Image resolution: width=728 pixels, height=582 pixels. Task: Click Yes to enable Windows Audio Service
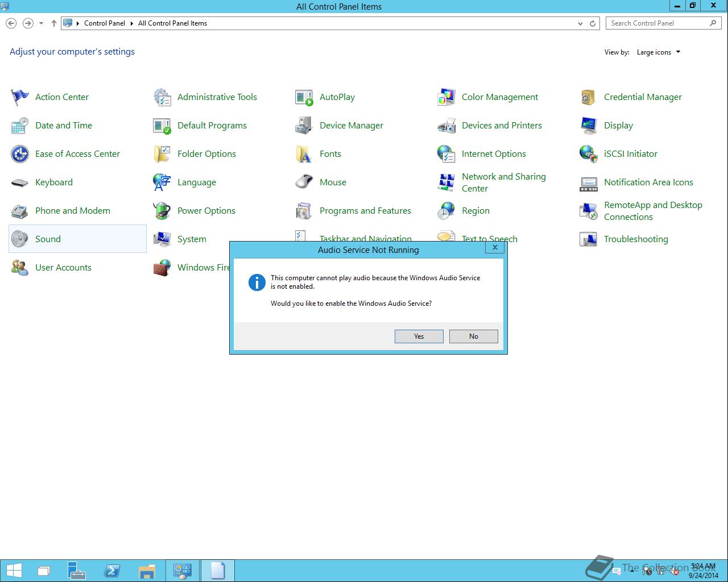click(419, 336)
